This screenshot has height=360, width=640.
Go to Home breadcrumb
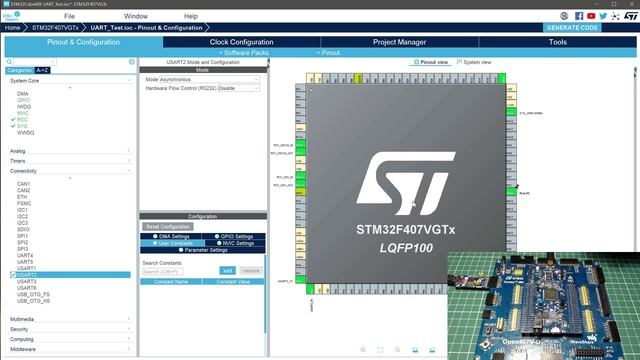point(12,28)
